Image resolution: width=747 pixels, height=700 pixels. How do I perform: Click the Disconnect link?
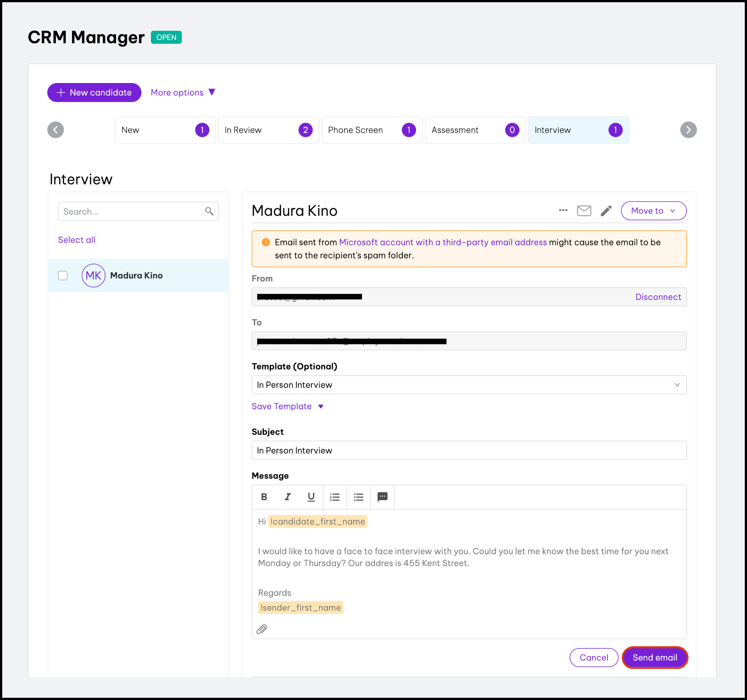tap(658, 297)
